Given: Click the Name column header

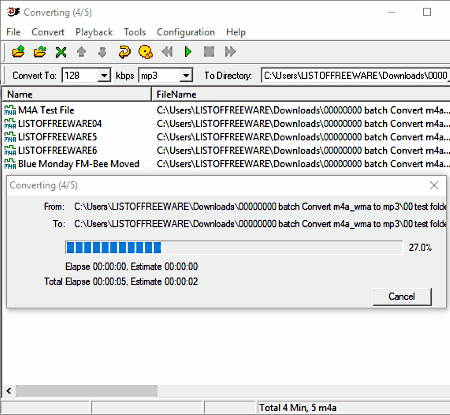Looking at the screenshot, I should pyautogui.click(x=77, y=95).
